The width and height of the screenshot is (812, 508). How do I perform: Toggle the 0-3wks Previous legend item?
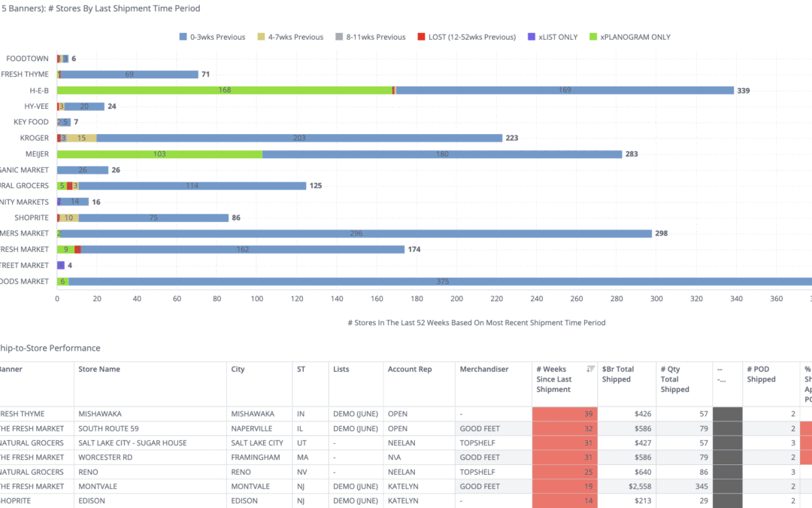pyautogui.click(x=212, y=37)
